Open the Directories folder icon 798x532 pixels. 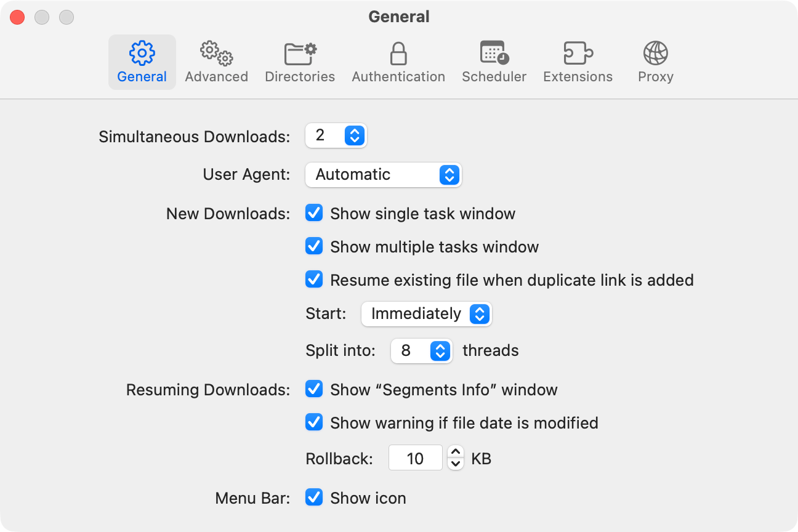tap(300, 54)
